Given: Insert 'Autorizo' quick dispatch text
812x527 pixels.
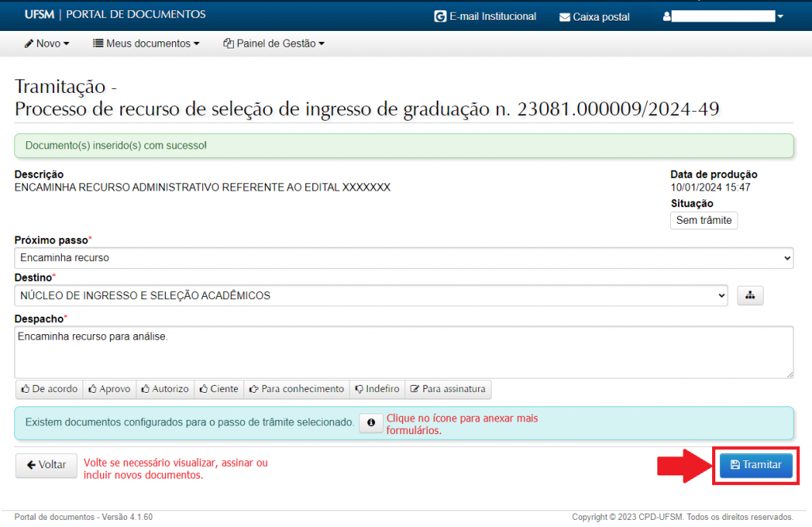Looking at the screenshot, I should point(165,389).
